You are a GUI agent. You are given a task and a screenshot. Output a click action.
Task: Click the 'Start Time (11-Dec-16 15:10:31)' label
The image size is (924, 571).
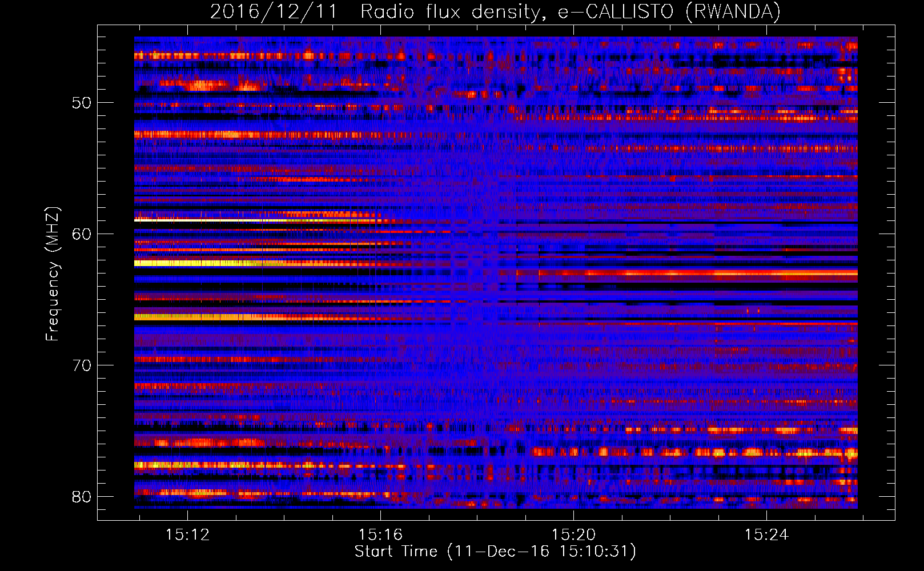tap(495, 552)
